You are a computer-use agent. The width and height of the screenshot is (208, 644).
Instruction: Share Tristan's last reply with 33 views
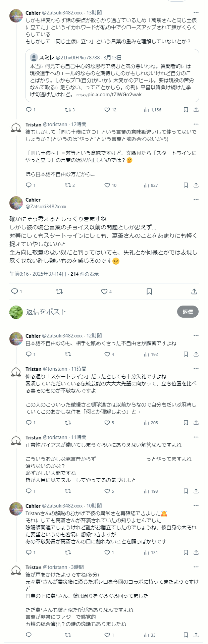point(196,635)
